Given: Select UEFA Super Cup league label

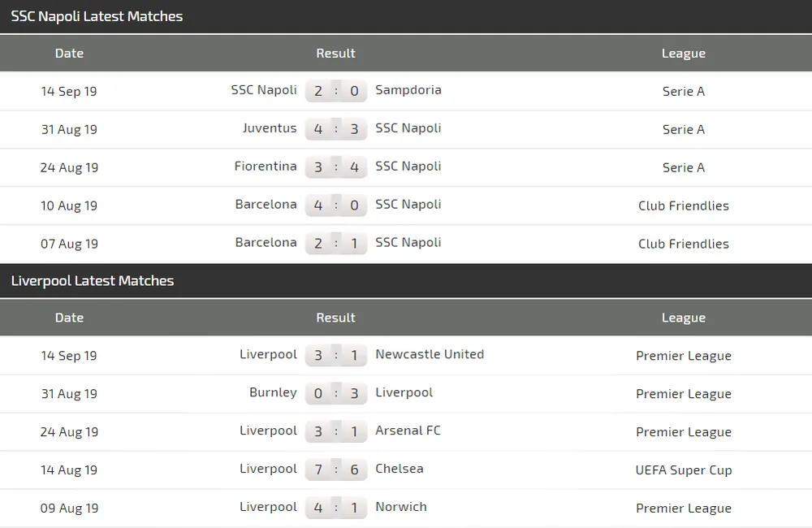Looking at the screenshot, I should coord(684,470).
